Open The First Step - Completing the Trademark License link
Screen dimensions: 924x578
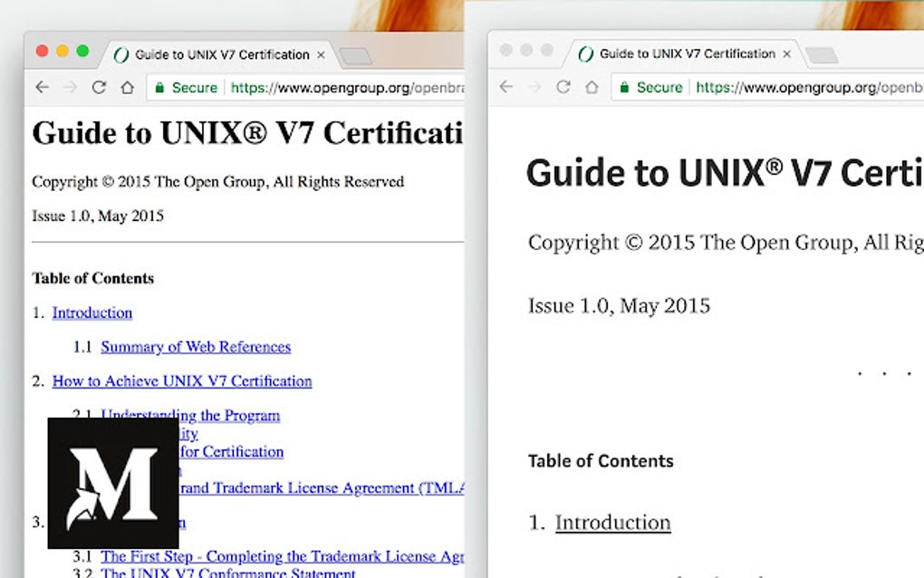tap(283, 556)
